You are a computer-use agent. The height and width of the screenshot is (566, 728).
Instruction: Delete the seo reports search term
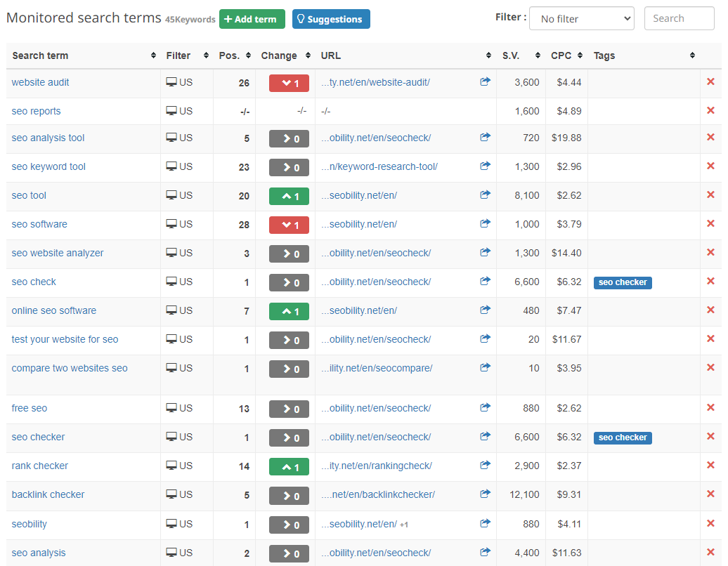711,110
